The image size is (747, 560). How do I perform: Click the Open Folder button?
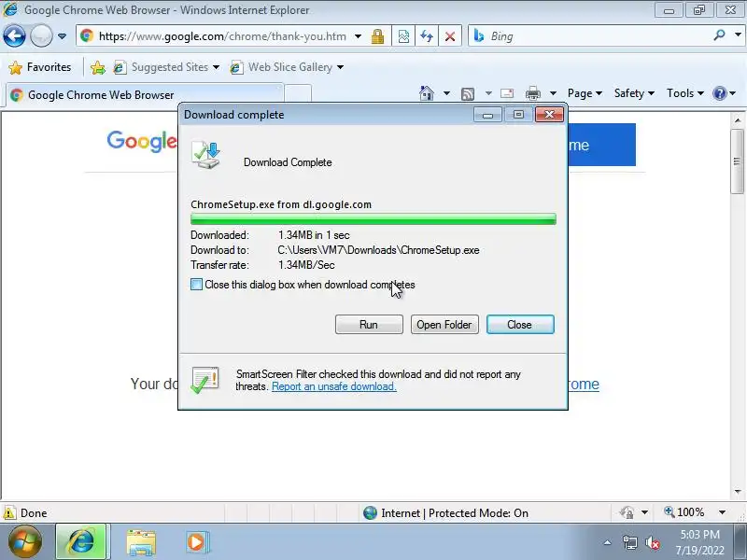click(444, 325)
